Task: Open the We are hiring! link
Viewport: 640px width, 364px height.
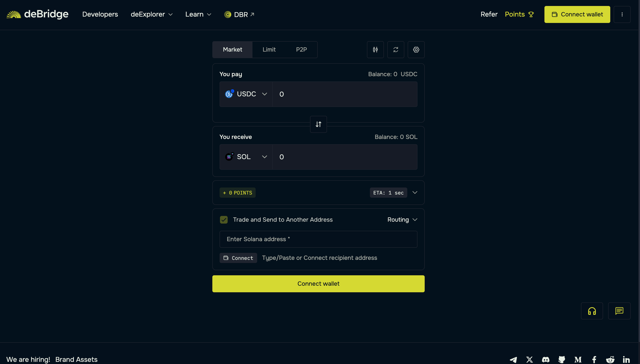Action: 28,360
